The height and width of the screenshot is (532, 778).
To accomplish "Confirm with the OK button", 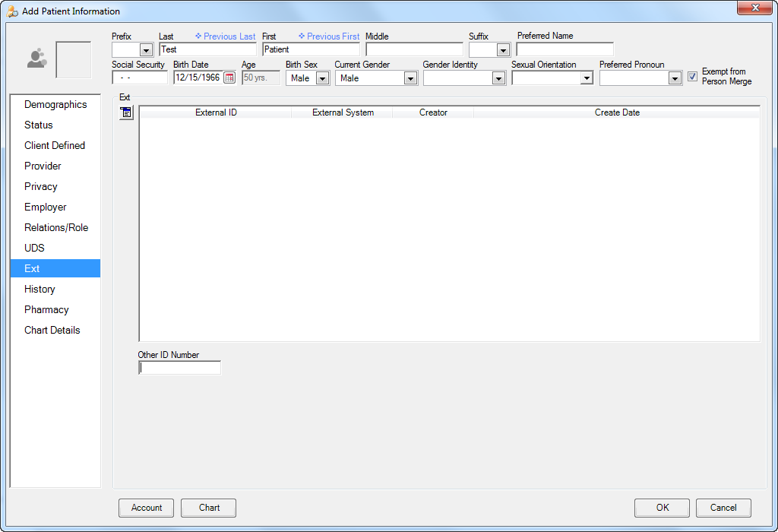I will click(662, 508).
